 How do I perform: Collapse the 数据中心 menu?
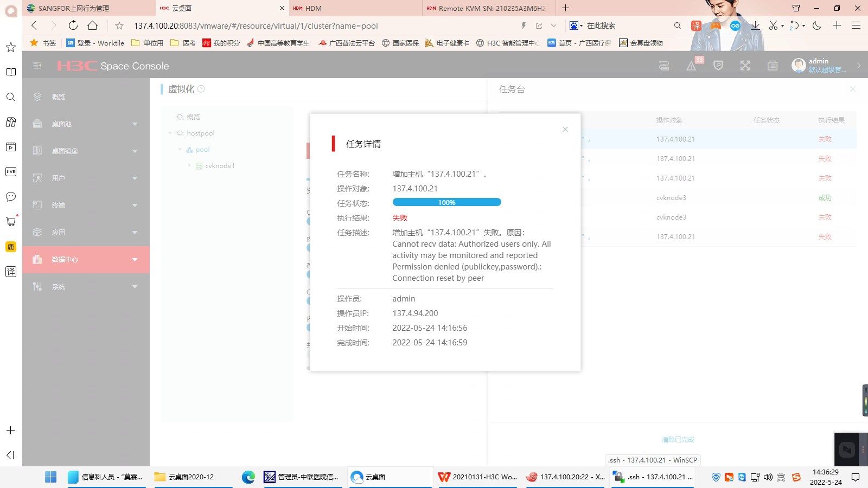coord(86,260)
